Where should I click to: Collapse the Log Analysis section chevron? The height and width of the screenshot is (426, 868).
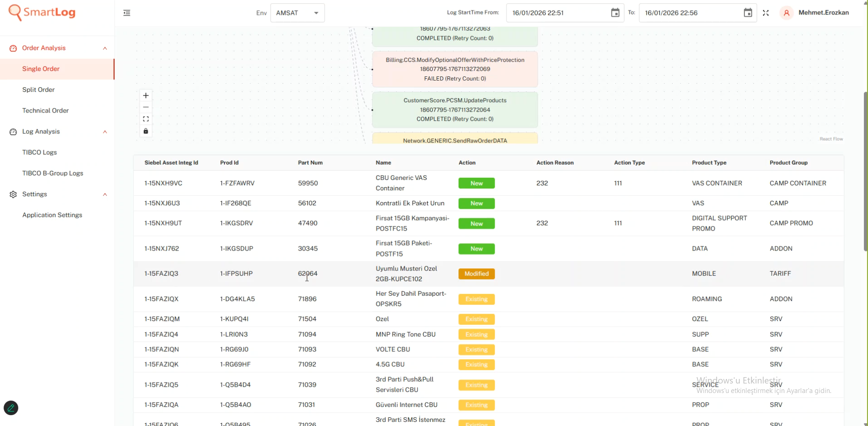tap(105, 132)
